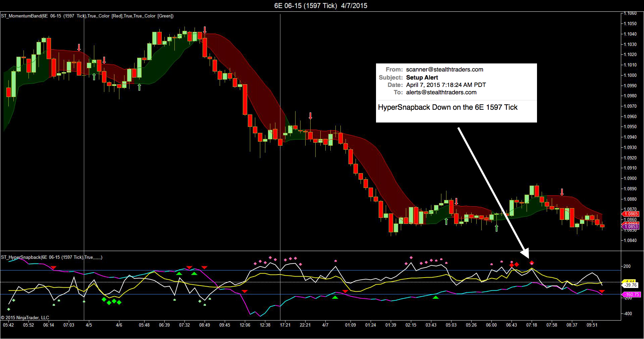Click the © 2015 NinjaTrader, LLC text
The height and width of the screenshot is (339, 644).
[25, 318]
